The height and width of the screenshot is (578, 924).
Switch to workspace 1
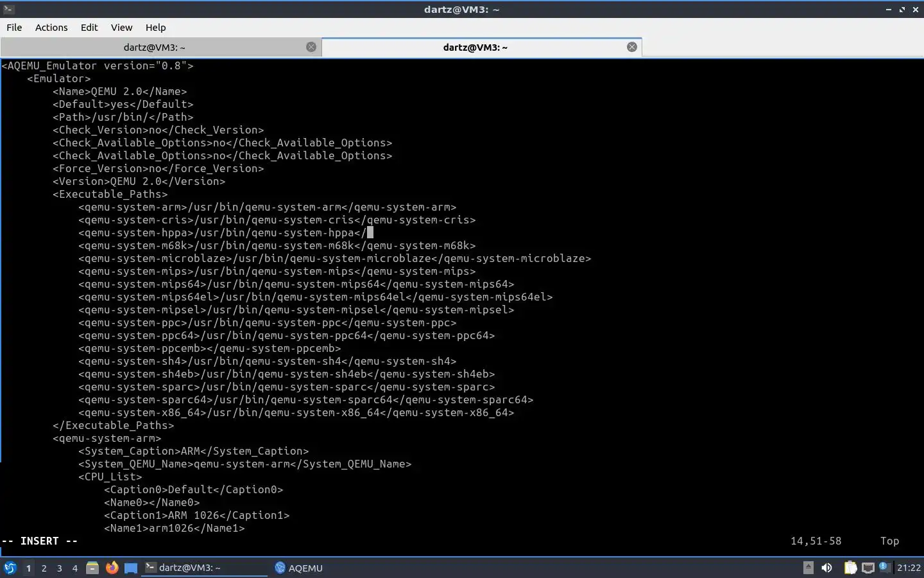point(28,568)
